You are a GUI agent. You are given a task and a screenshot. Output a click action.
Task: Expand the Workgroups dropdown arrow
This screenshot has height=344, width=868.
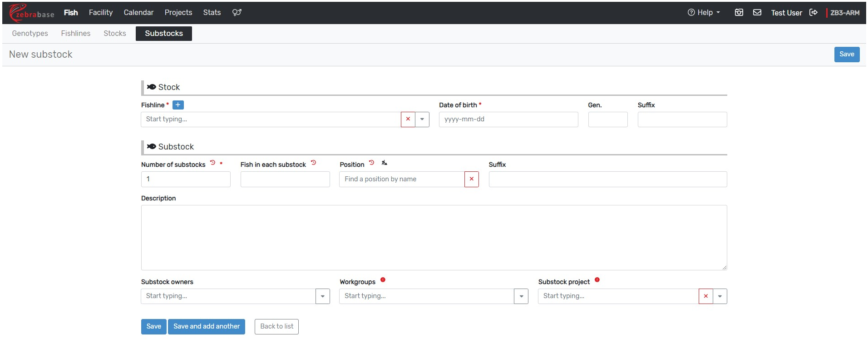tap(521, 296)
